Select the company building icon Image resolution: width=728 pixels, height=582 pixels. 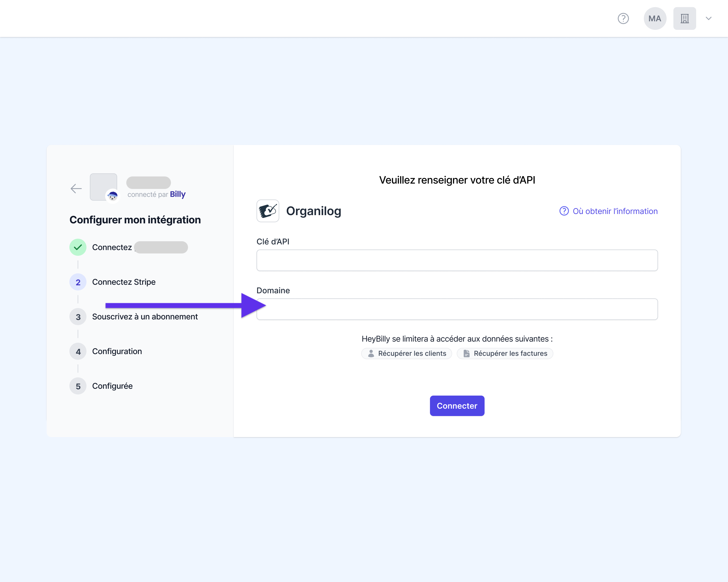click(684, 18)
